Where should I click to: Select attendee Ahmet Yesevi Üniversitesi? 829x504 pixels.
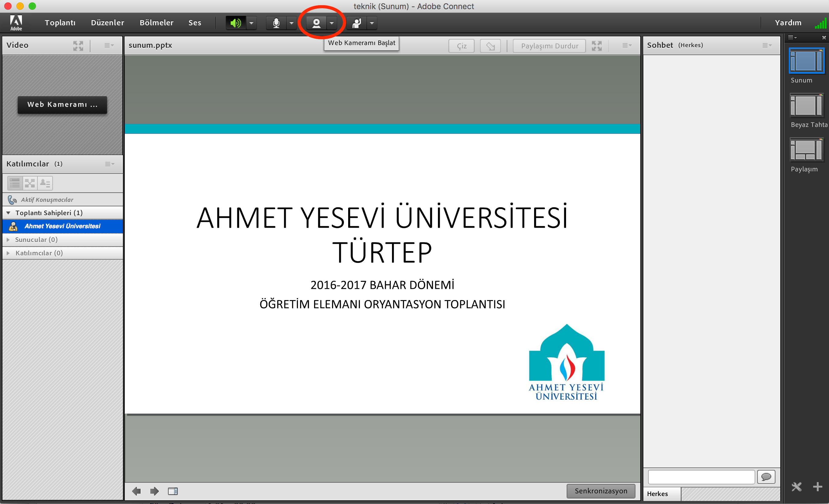tap(63, 226)
